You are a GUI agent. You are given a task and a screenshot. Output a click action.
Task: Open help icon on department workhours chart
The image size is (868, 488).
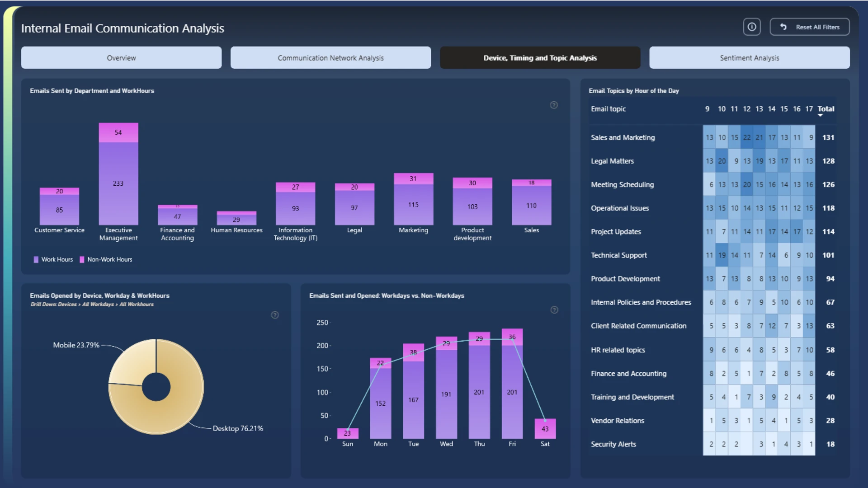coord(554,105)
